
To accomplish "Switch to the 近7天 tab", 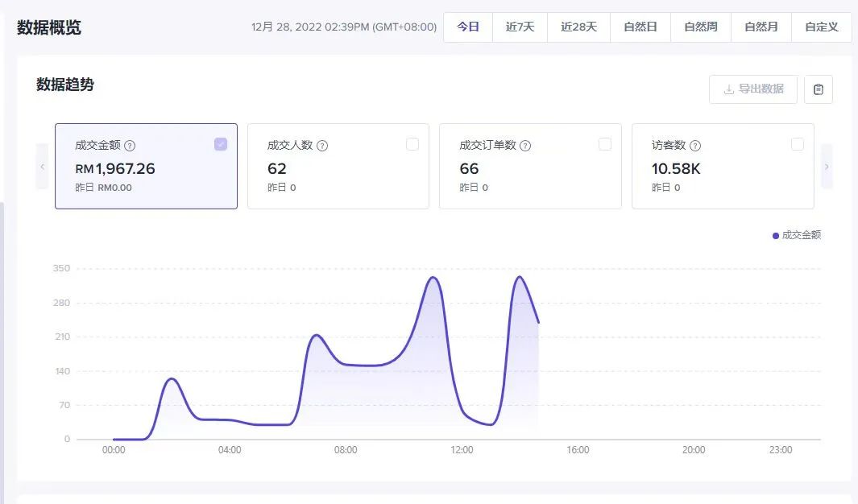I will 520,27.
